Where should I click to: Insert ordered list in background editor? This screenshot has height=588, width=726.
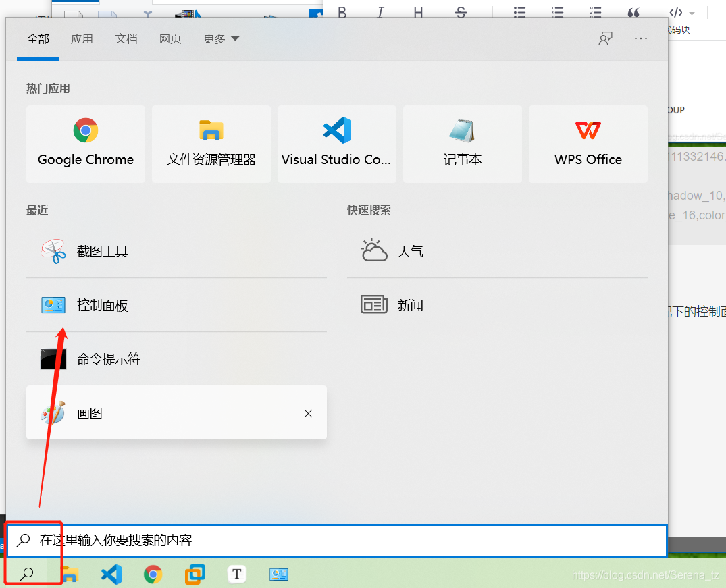[x=557, y=11]
